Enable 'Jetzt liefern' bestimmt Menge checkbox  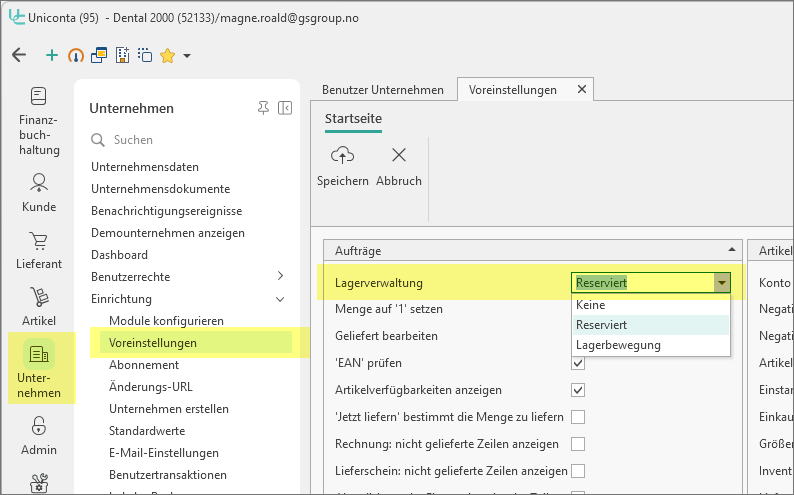(578, 417)
